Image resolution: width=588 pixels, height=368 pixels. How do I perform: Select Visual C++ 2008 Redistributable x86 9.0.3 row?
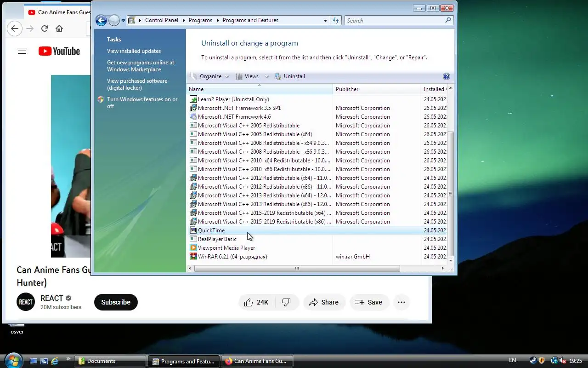(317, 152)
